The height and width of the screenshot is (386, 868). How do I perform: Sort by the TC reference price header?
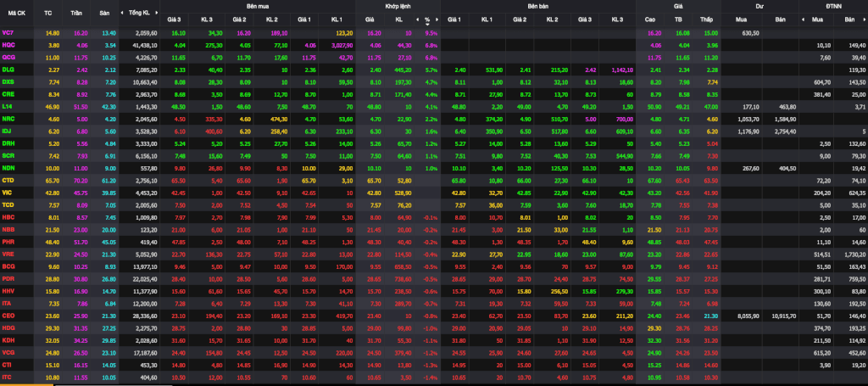point(47,12)
